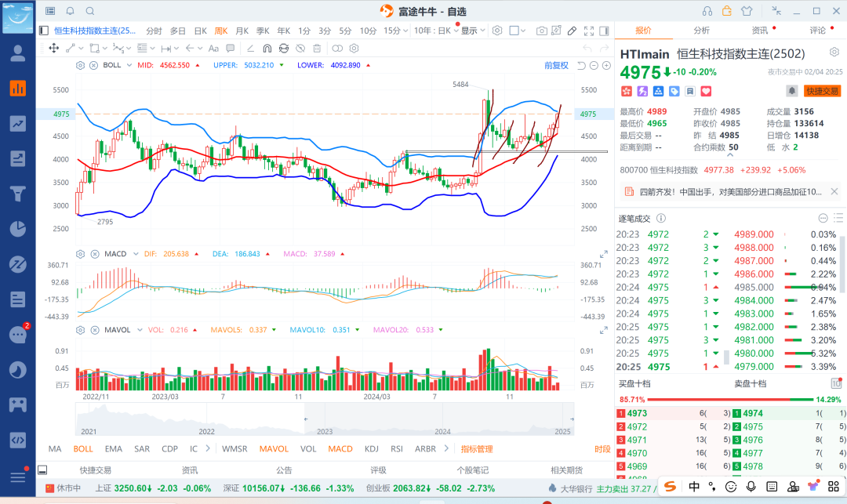The image size is (847, 504).
Task: Toggle the left watchlist panel
Action: (44, 31)
